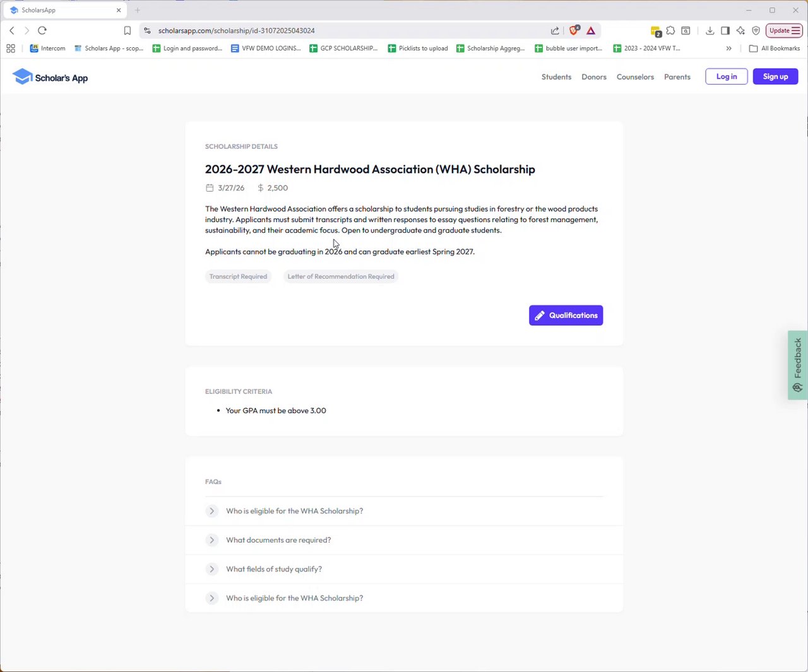Open the Donors nav item
808x672 pixels.
point(594,77)
